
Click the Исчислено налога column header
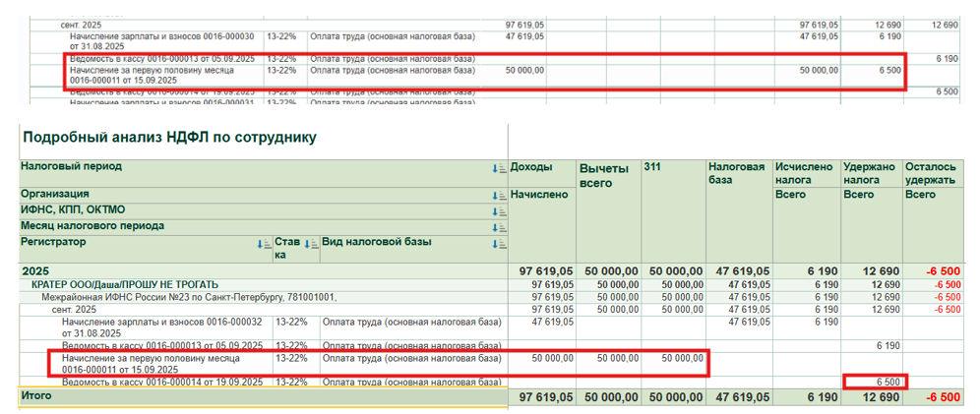[x=804, y=174]
